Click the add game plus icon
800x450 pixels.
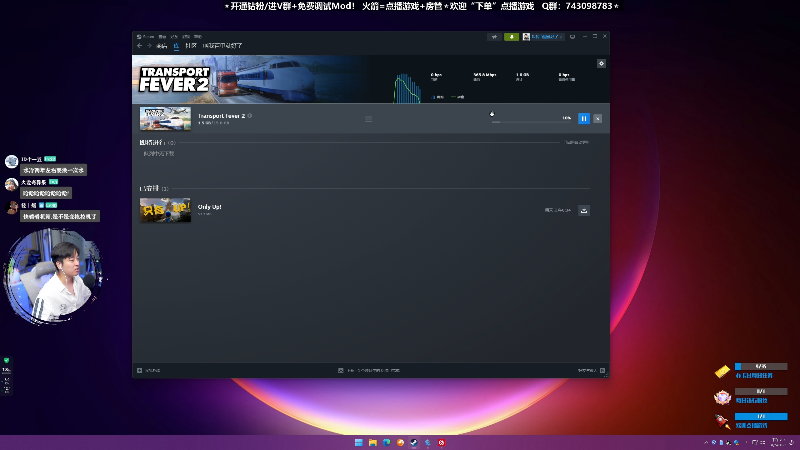(x=139, y=370)
